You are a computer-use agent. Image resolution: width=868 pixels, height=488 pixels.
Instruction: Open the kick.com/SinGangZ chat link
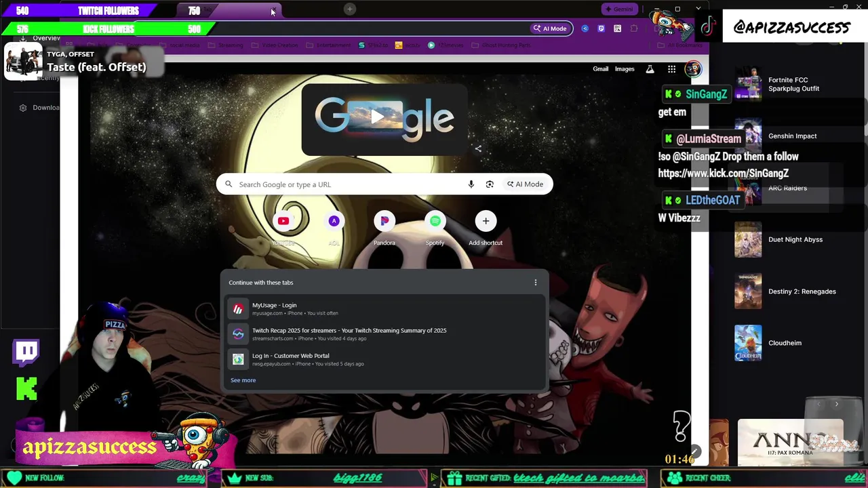tap(723, 174)
